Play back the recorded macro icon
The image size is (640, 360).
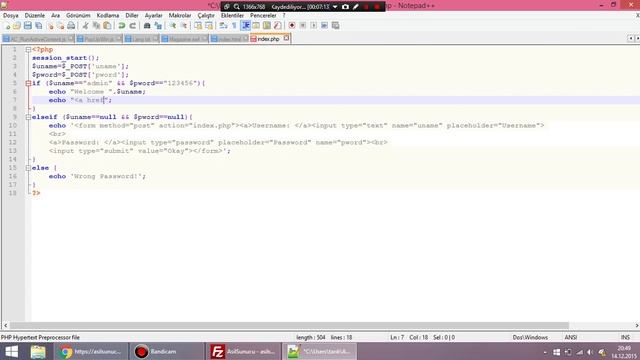click(313, 26)
